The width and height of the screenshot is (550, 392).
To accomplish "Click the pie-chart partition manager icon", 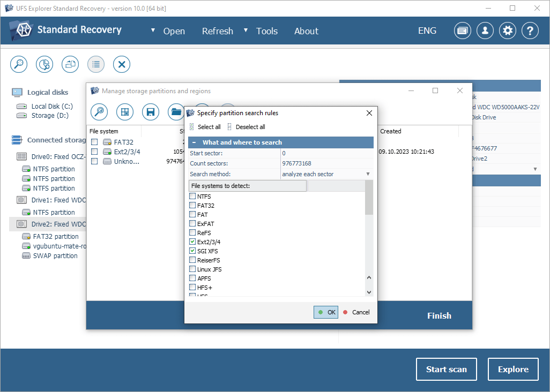I will [x=44, y=64].
